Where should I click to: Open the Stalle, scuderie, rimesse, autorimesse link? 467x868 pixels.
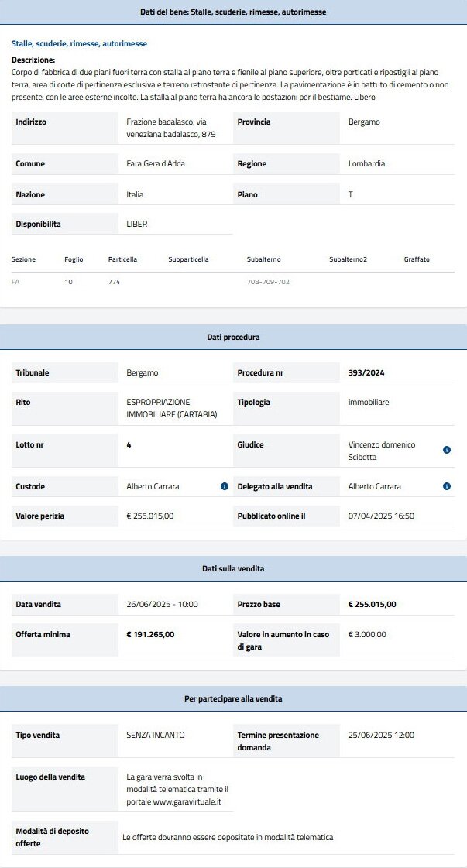point(79,43)
